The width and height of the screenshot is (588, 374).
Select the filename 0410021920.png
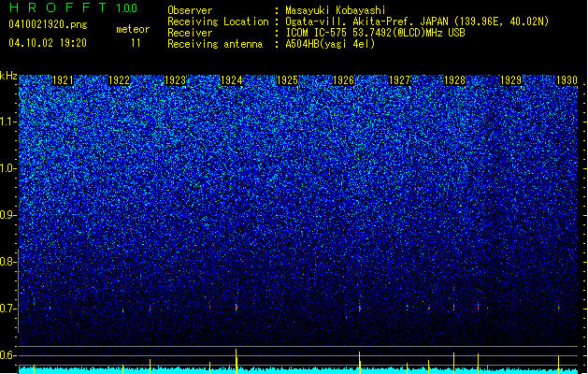[48, 25]
